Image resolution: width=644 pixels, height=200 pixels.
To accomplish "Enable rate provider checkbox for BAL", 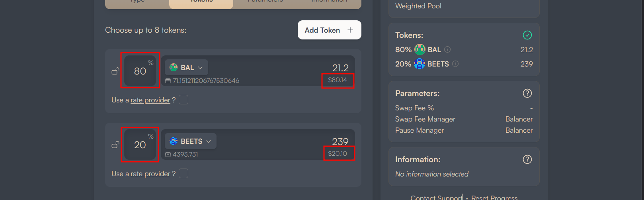I will (183, 100).
